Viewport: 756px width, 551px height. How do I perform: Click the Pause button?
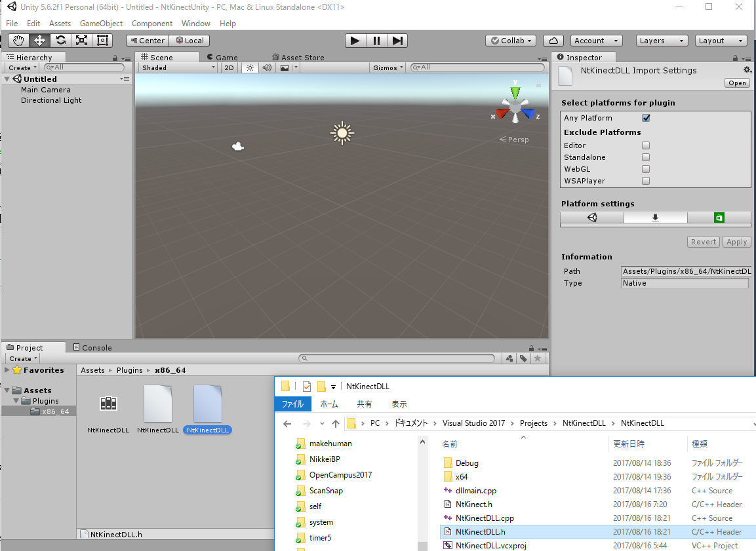(376, 41)
